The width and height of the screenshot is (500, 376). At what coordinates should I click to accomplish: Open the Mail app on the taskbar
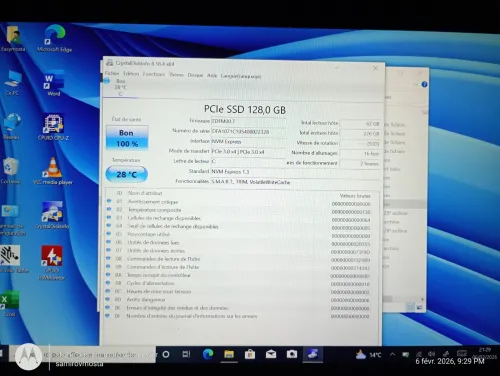271,354
